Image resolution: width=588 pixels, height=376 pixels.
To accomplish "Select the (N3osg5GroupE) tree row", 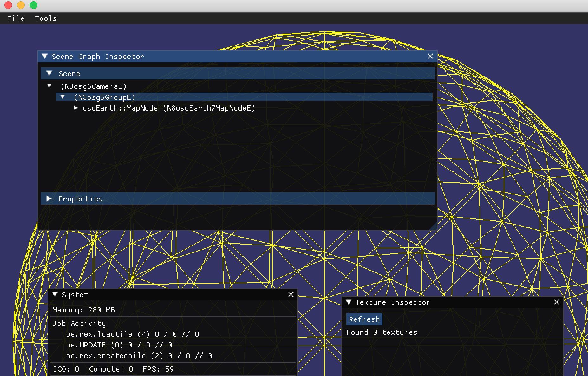I will [244, 97].
